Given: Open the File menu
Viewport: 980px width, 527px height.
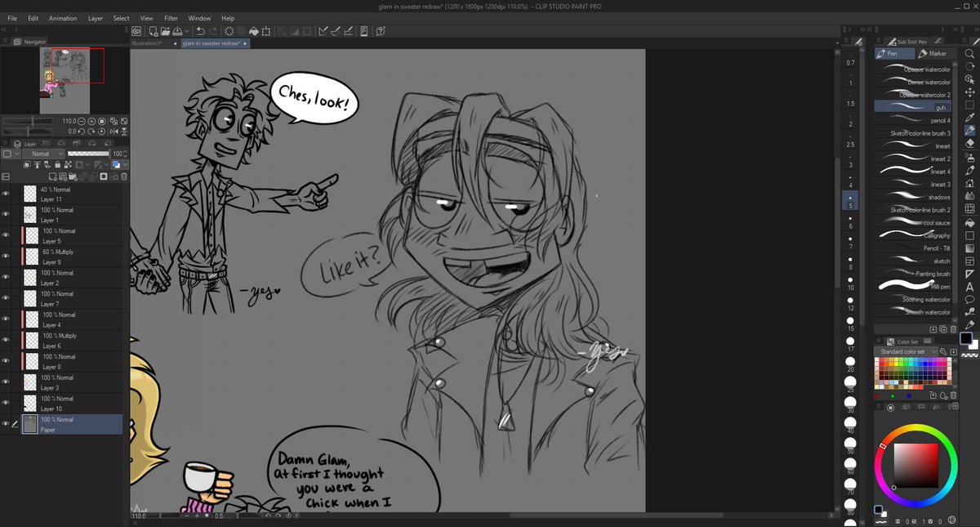Looking at the screenshot, I should (x=12, y=18).
